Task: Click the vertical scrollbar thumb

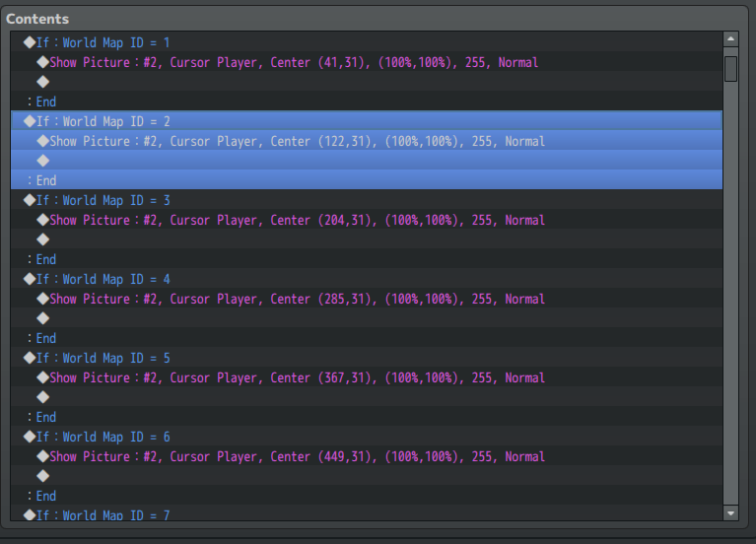Action: [730, 68]
